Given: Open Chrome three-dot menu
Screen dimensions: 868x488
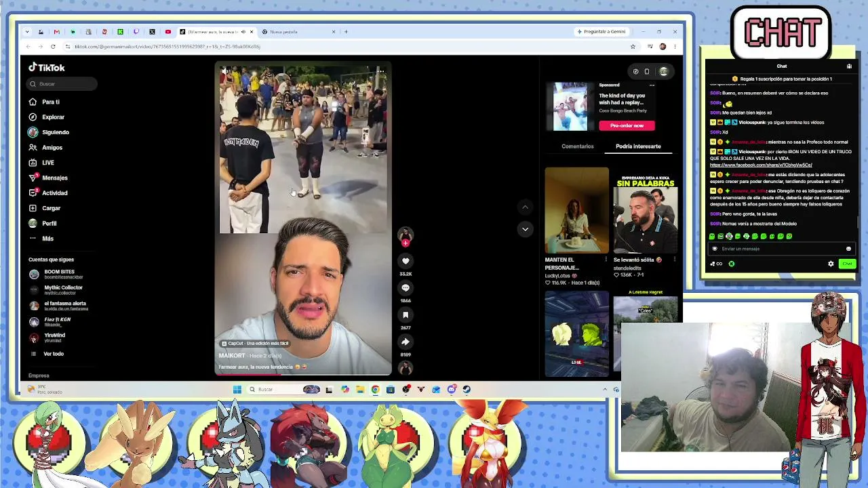Looking at the screenshot, I should pyautogui.click(x=675, y=47).
